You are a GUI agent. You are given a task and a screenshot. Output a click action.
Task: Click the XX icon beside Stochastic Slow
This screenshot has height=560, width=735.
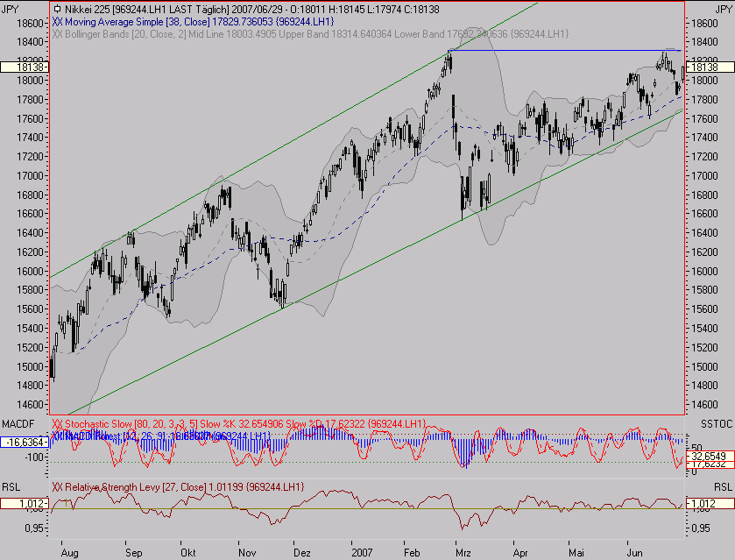[58, 424]
